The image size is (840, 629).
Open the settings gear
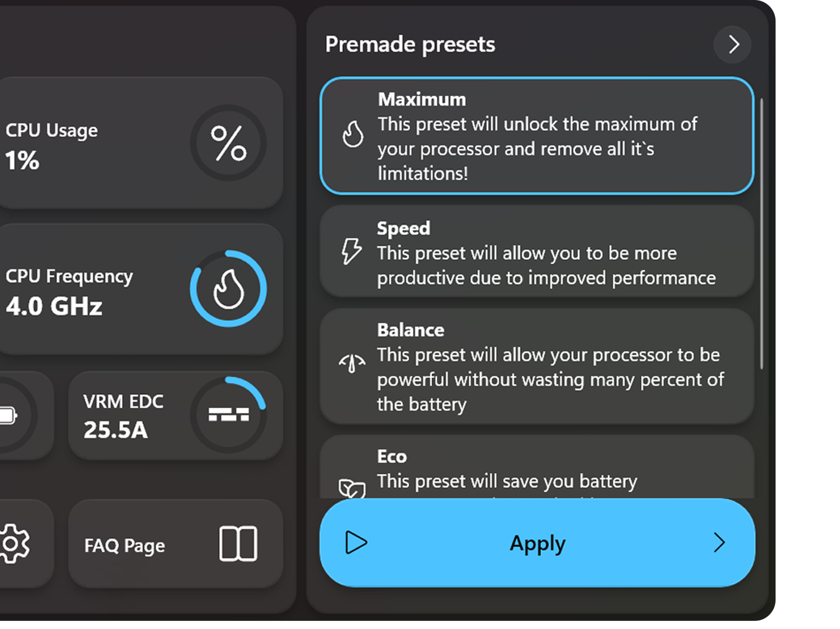point(14,543)
